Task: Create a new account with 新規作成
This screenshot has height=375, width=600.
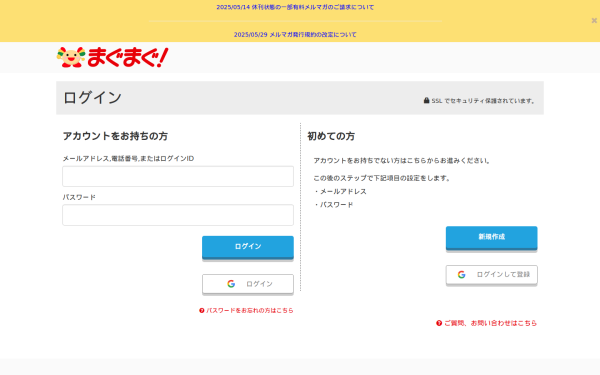Action: coord(492,237)
